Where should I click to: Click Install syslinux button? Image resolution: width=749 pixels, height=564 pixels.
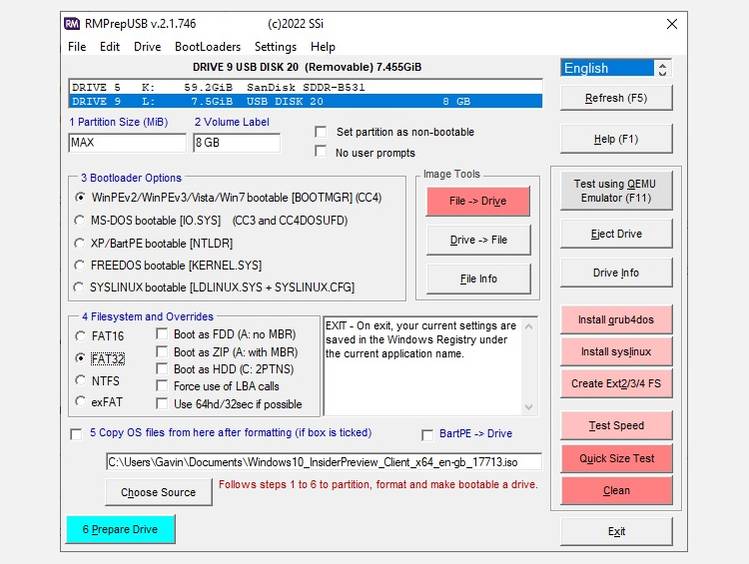point(616,351)
